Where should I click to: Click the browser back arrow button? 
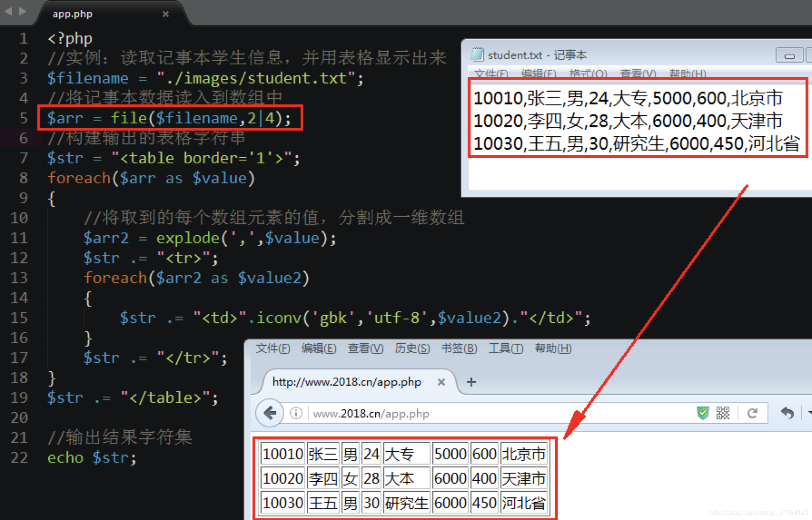click(x=270, y=413)
